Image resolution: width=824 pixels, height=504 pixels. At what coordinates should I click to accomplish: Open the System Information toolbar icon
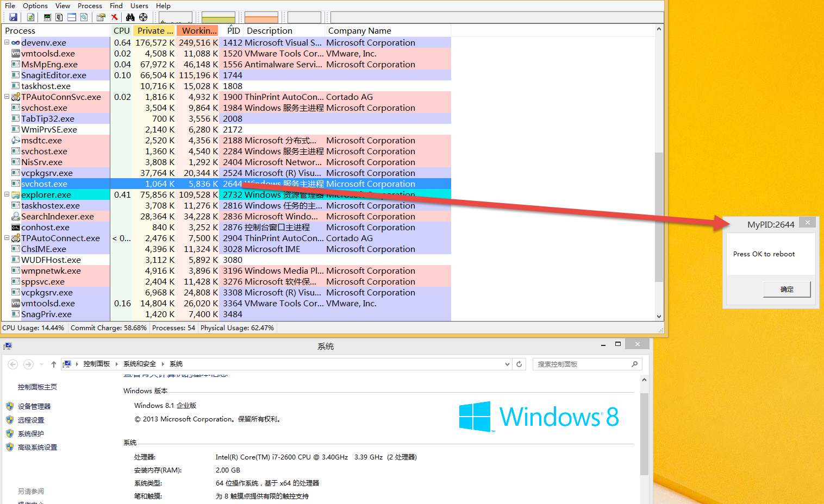tap(47, 17)
